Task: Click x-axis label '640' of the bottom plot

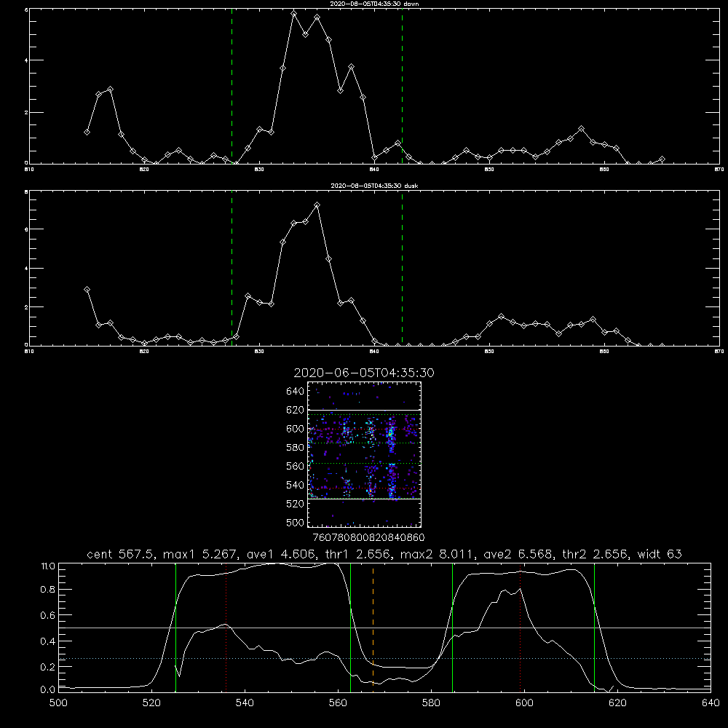Action: [711, 703]
